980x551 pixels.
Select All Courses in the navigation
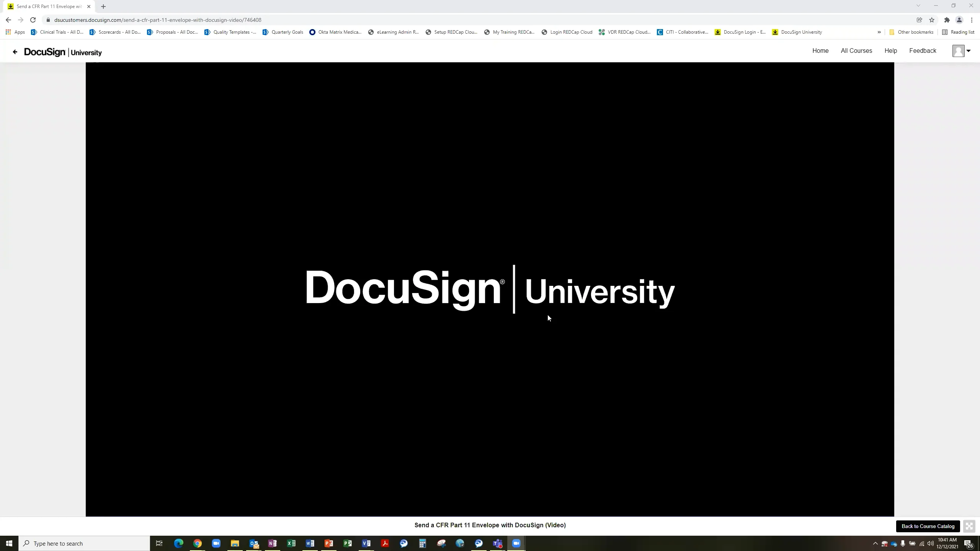click(x=856, y=51)
